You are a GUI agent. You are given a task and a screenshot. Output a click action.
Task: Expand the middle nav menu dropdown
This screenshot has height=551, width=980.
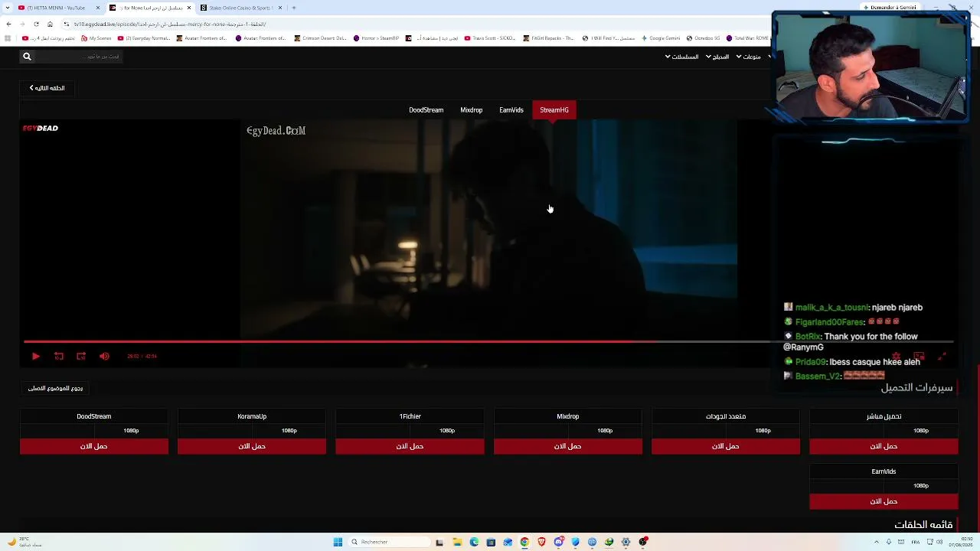click(717, 57)
